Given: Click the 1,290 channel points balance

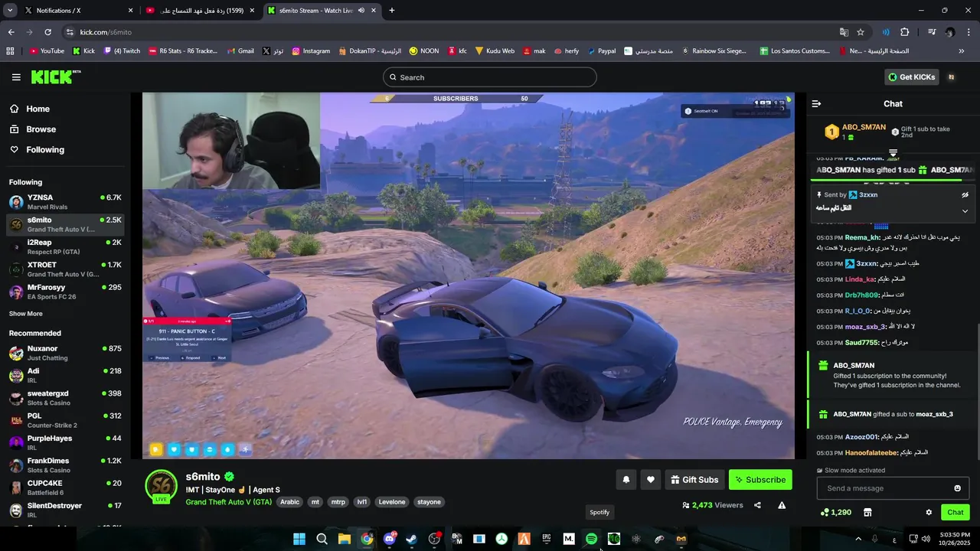Looking at the screenshot, I should pos(835,512).
